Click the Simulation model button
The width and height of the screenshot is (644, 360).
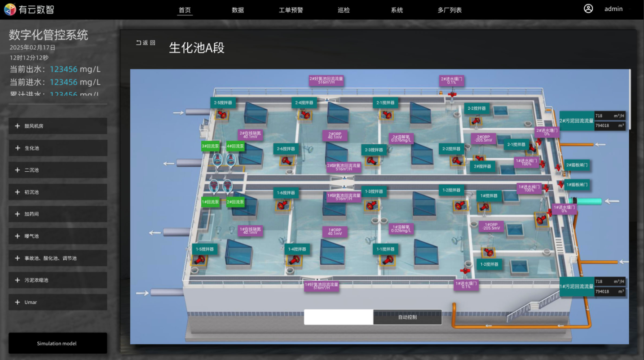coord(57,343)
